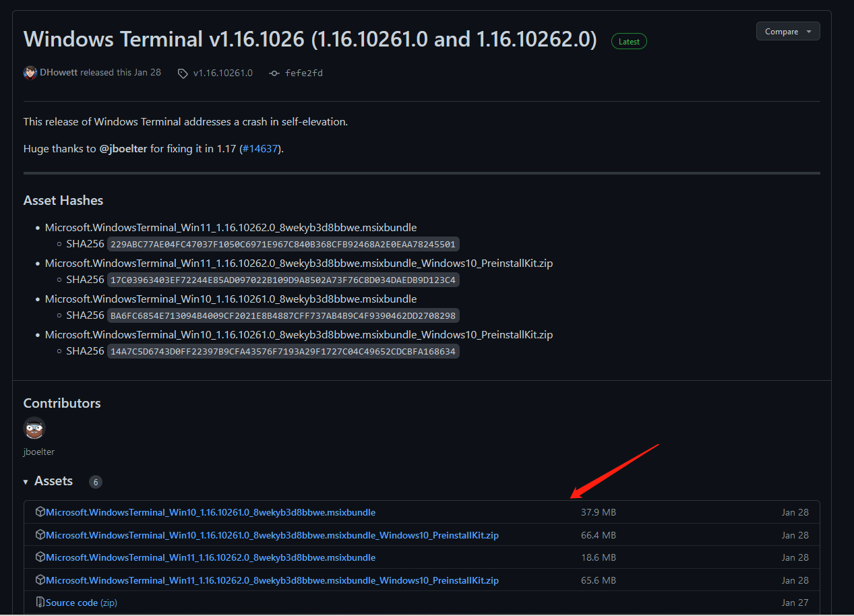Download Source code (zip)
Image resolution: width=854 pixels, height=616 pixels.
tap(82, 603)
